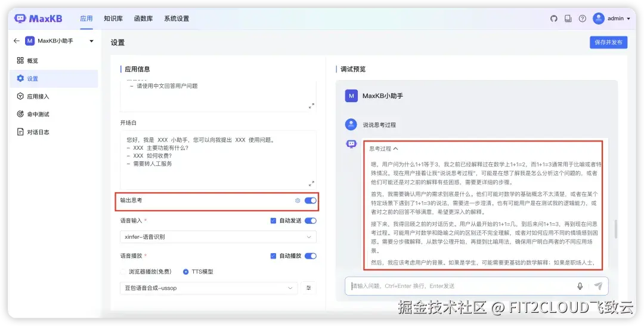Click the back arrow beside MaxKB小助手
Screen dimensions: 644x326
pyautogui.click(x=17, y=41)
